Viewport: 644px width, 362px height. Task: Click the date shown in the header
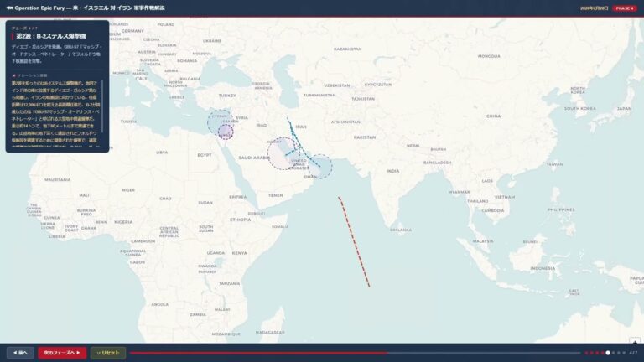click(591, 8)
